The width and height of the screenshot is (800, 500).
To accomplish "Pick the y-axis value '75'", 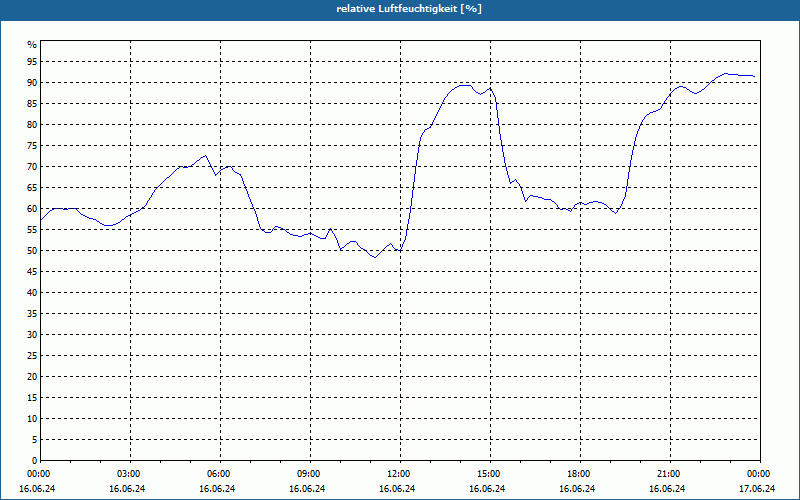I will tap(32, 146).
